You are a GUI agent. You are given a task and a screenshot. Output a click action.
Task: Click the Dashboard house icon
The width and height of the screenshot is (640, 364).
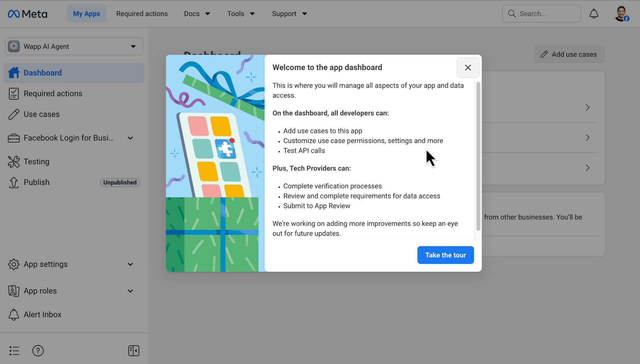(14, 73)
